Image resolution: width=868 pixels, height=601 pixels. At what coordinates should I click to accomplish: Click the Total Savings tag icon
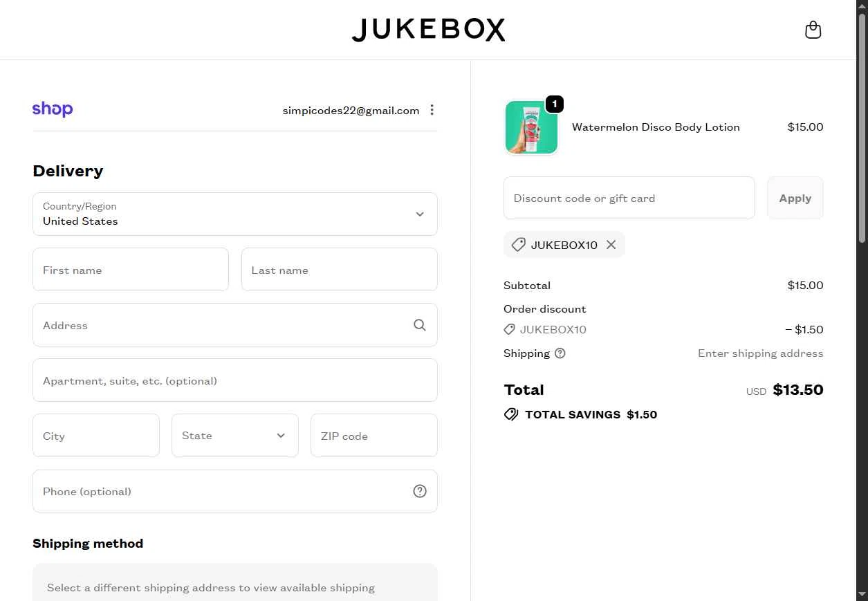511,415
